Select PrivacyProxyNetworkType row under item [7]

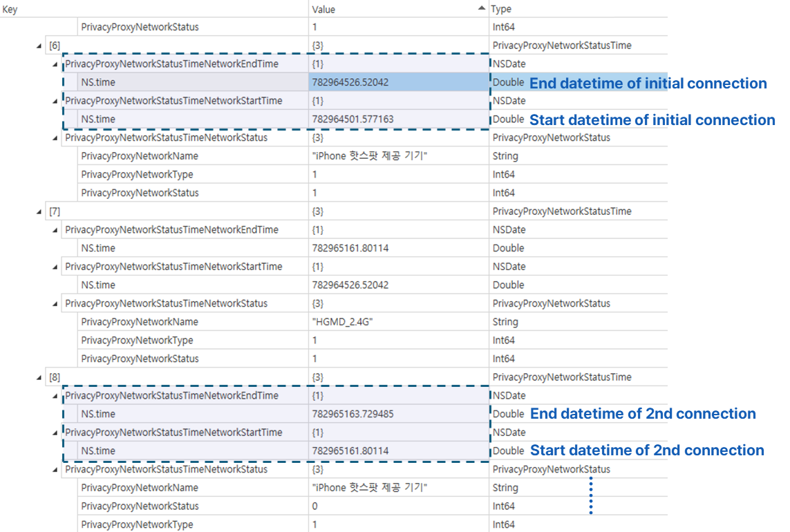point(137,340)
